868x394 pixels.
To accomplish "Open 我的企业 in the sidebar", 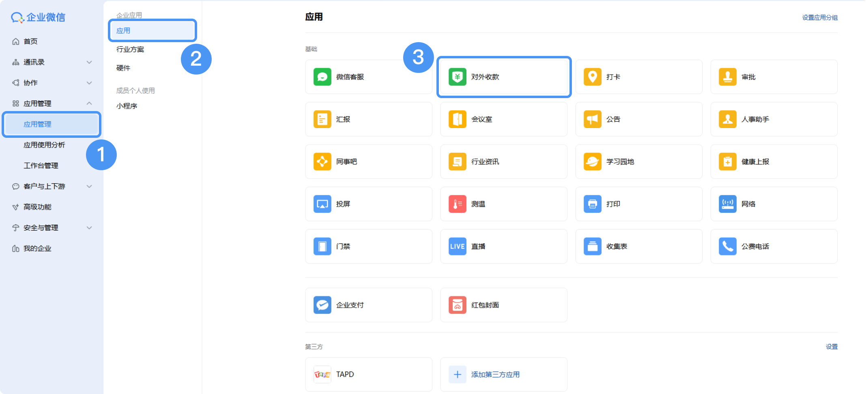I will tap(37, 248).
